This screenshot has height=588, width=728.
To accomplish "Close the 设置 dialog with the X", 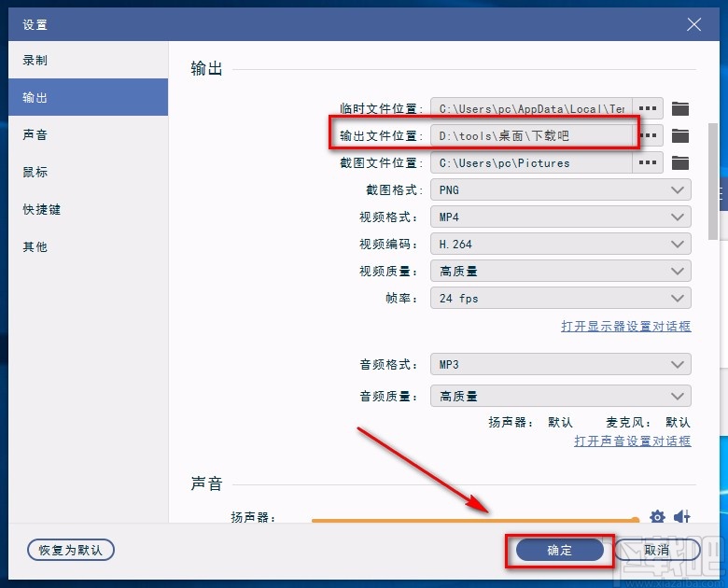I will pyautogui.click(x=693, y=24).
